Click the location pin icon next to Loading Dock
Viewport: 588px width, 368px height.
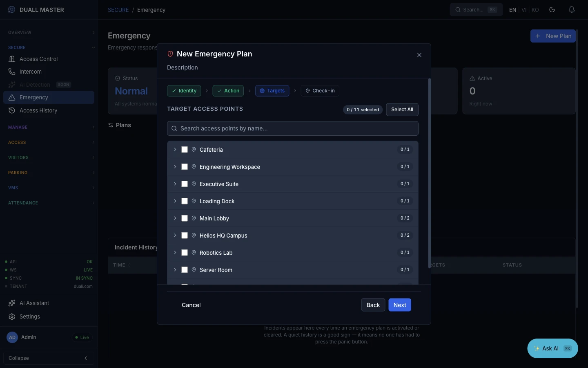point(194,201)
